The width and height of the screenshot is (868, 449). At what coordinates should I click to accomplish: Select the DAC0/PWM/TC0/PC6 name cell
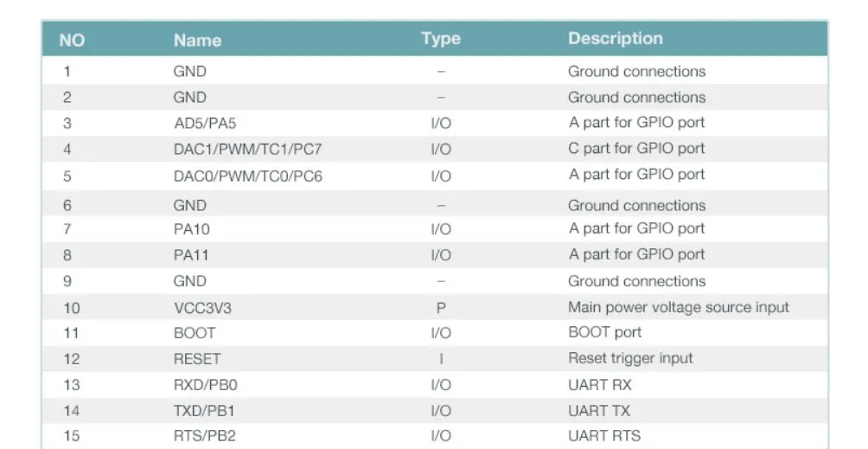[248, 176]
